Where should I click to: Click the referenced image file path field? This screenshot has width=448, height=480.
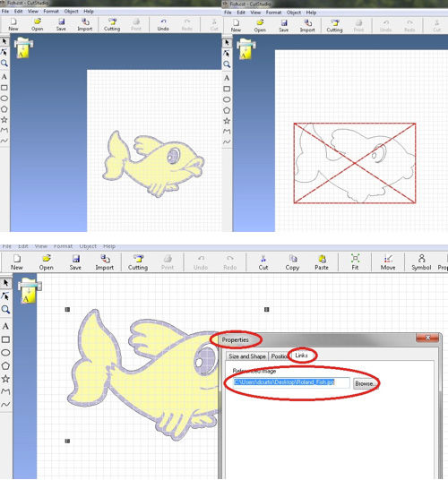tap(291, 382)
